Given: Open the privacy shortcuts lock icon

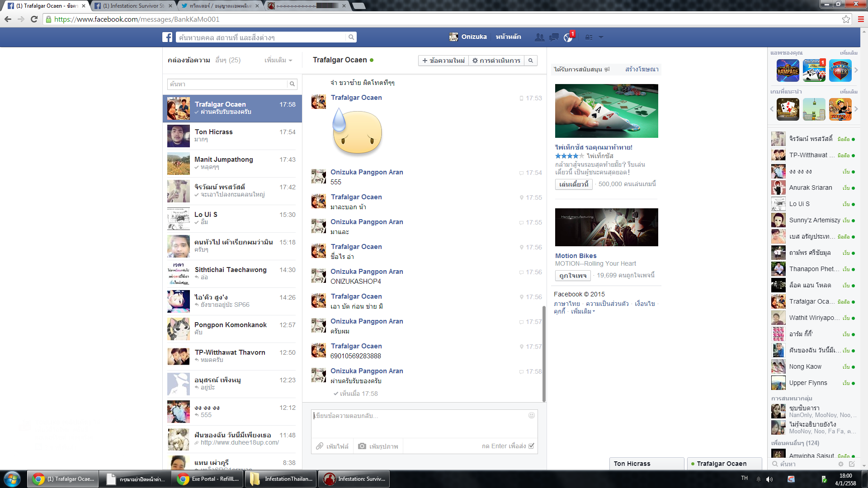Looking at the screenshot, I should (x=589, y=37).
